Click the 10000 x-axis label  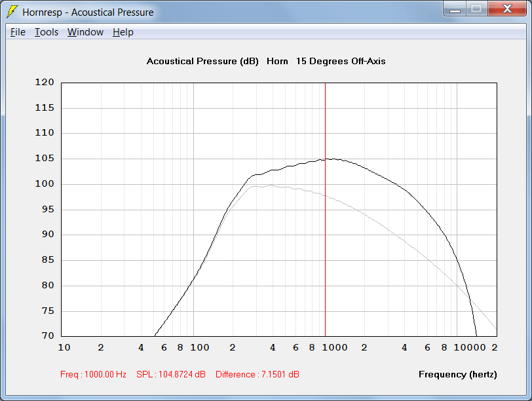(470, 347)
